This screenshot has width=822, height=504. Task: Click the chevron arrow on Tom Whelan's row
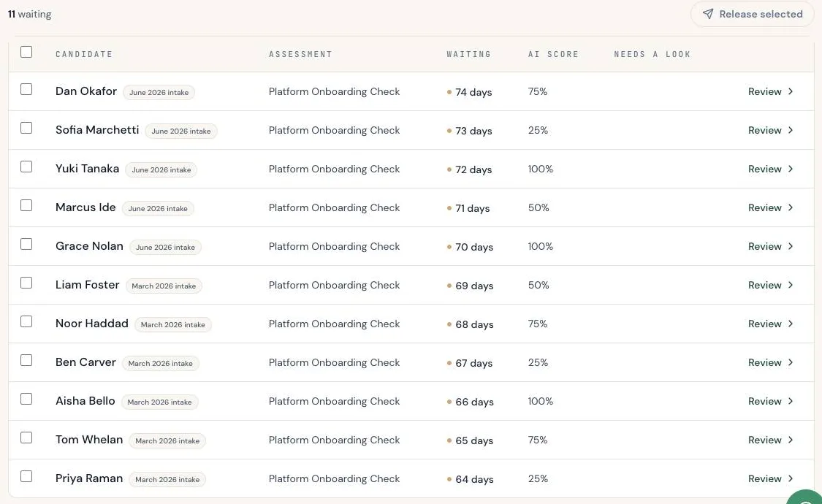pos(791,440)
